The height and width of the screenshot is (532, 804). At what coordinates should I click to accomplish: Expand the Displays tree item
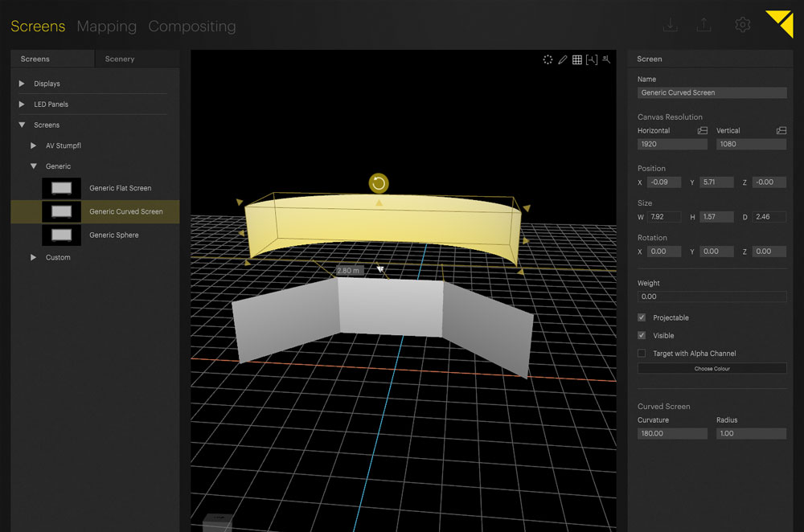19,83
